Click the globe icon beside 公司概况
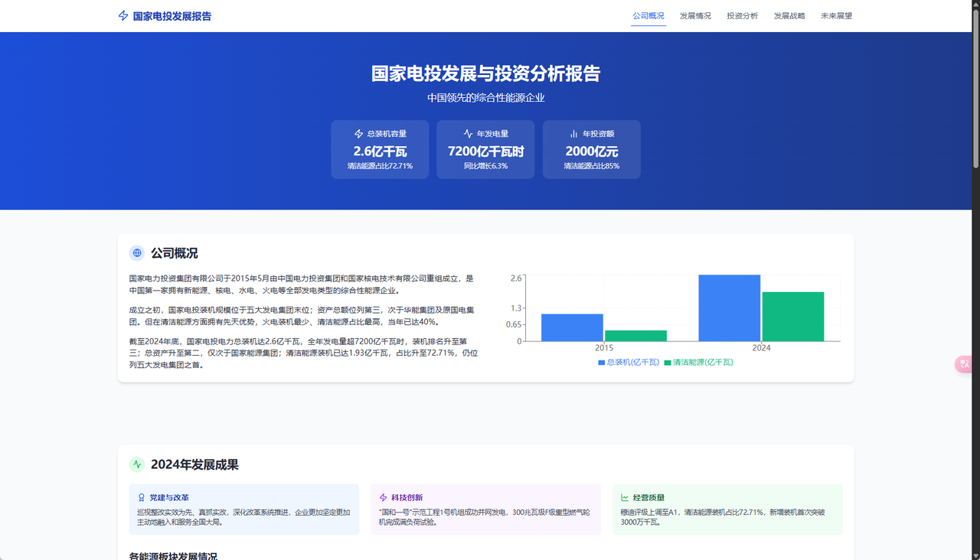The image size is (980, 560). (x=137, y=253)
